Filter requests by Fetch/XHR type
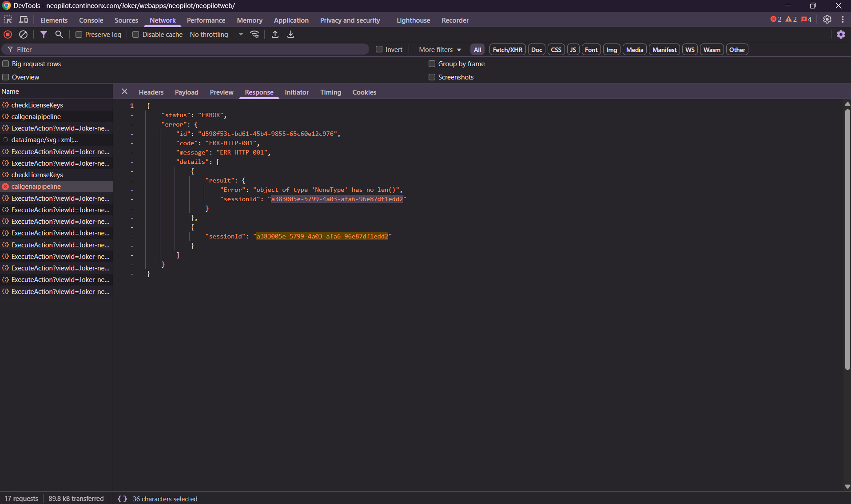Image resolution: width=851 pixels, height=504 pixels. point(507,50)
